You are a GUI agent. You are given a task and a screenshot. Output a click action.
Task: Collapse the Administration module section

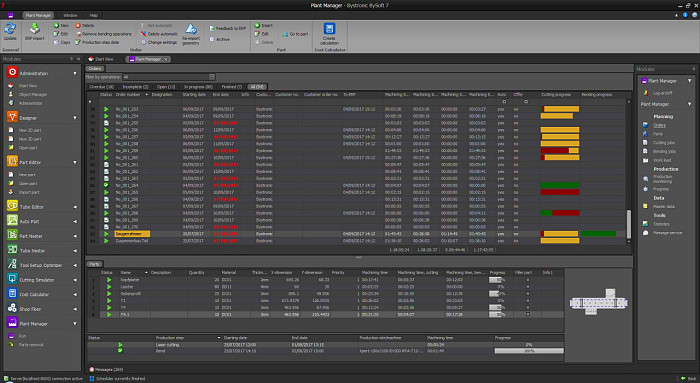click(x=75, y=73)
